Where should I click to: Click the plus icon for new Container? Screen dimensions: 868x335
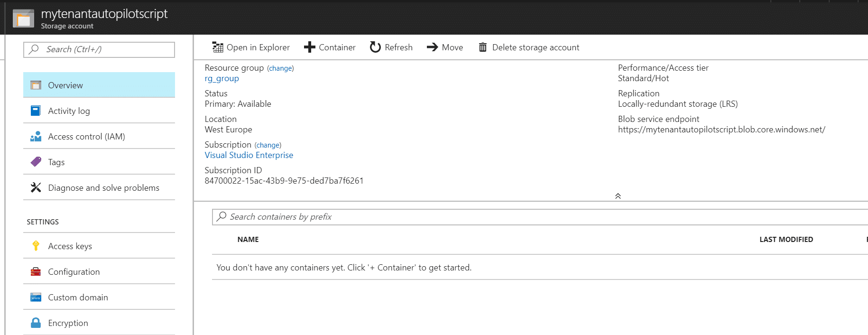(309, 47)
